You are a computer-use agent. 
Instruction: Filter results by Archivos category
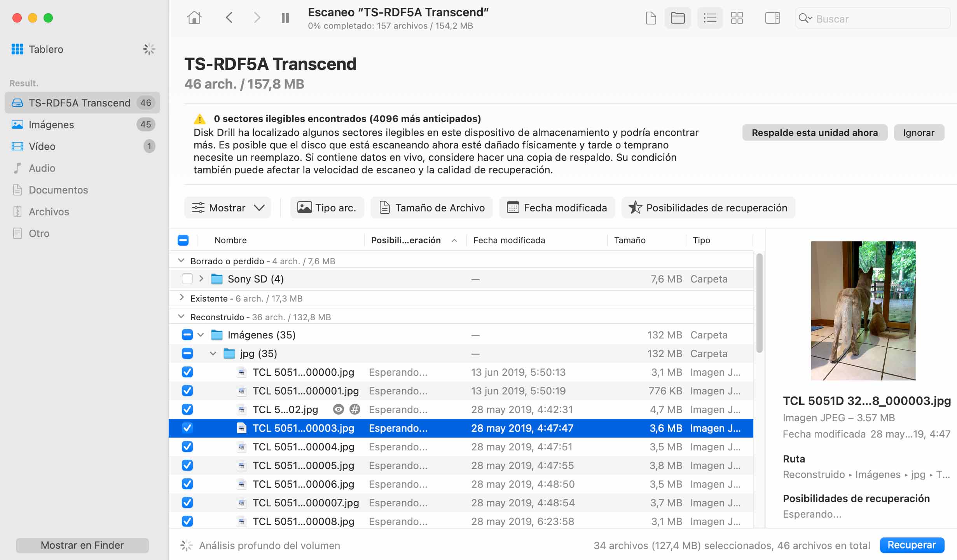coord(82,211)
